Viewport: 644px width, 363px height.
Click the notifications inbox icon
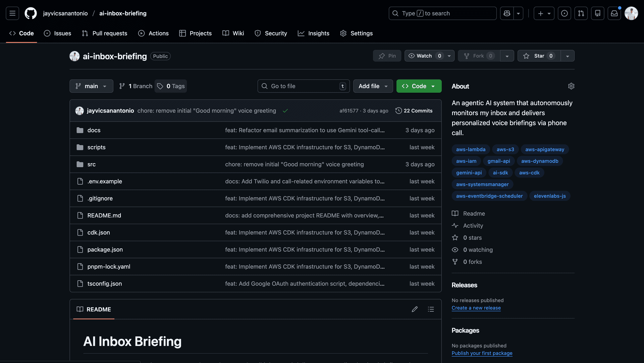614,13
